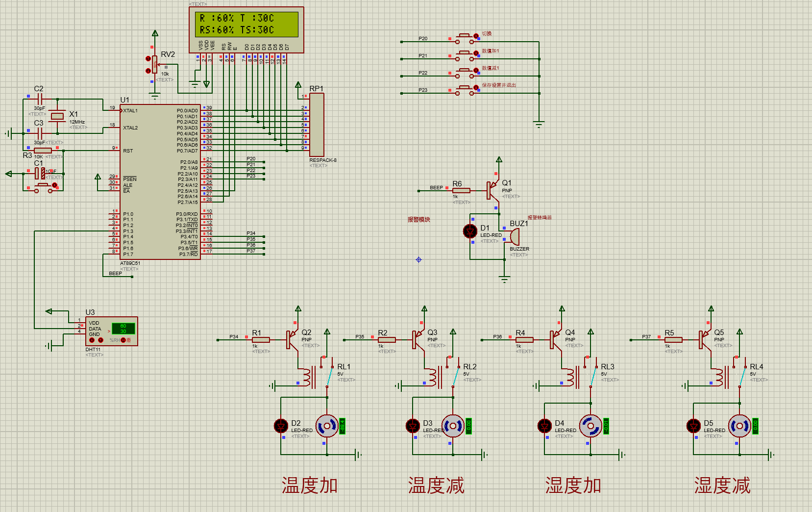The image size is (812, 512).
Task: Toggle the reset button latch below C1
Action: [x=54, y=185]
